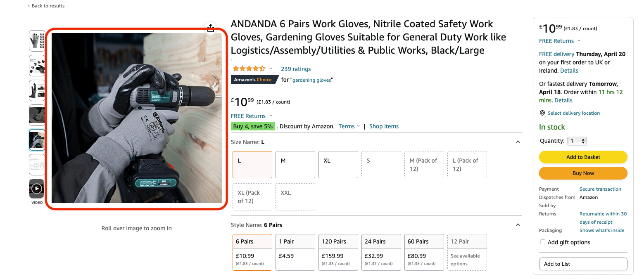
Task: Click the back arrow to results
Action: pos(29,6)
